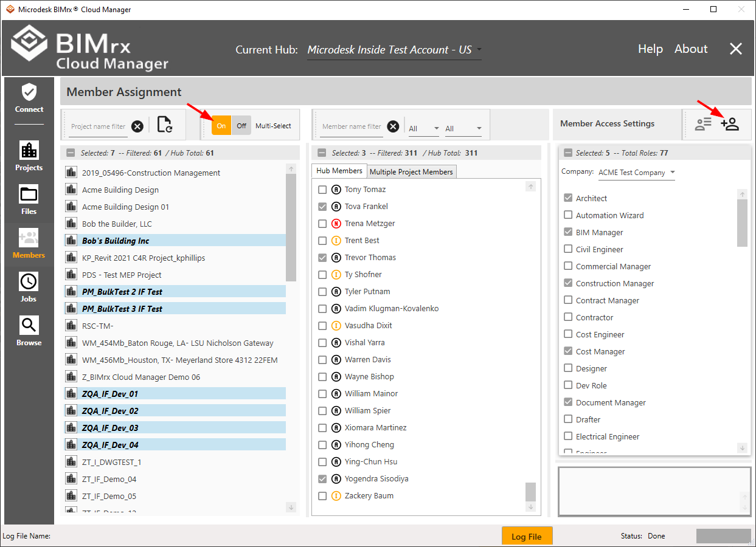Click the Log File button
The image size is (756, 547).
pyautogui.click(x=527, y=536)
